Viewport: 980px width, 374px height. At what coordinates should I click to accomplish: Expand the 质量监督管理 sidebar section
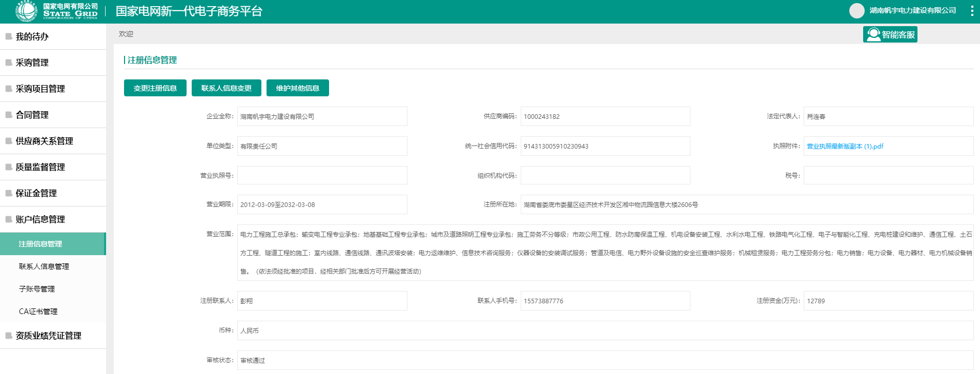coord(40,167)
